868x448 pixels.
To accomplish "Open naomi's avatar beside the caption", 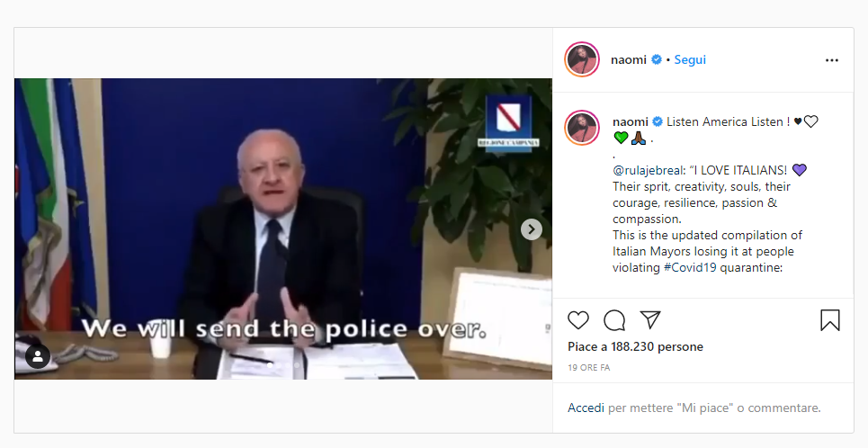I will (x=582, y=128).
